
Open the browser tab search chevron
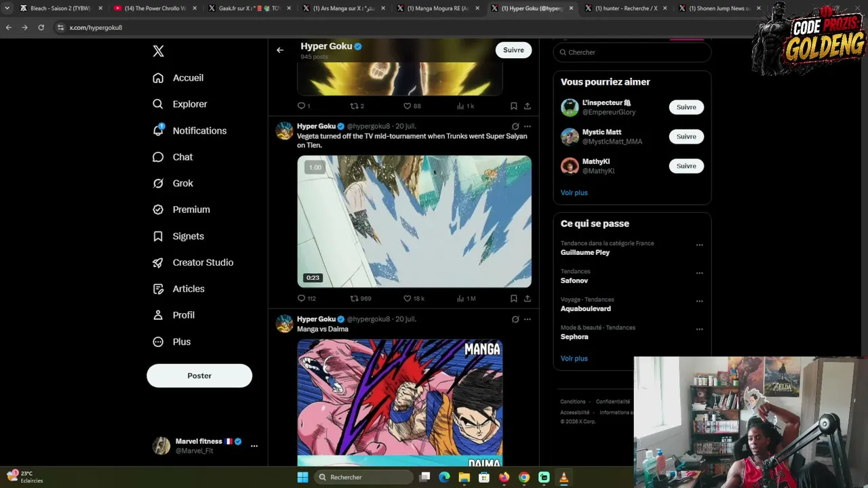[7, 8]
